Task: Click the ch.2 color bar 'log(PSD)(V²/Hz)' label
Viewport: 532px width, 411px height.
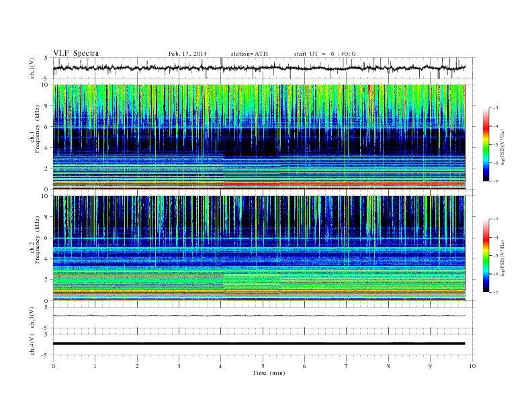Action: pyautogui.click(x=503, y=259)
